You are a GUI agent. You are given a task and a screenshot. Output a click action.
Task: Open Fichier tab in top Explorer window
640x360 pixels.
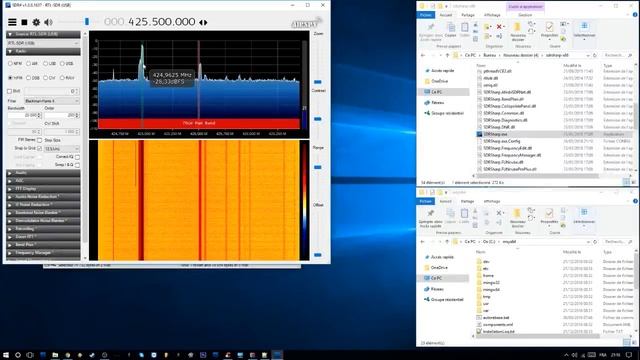click(x=426, y=15)
